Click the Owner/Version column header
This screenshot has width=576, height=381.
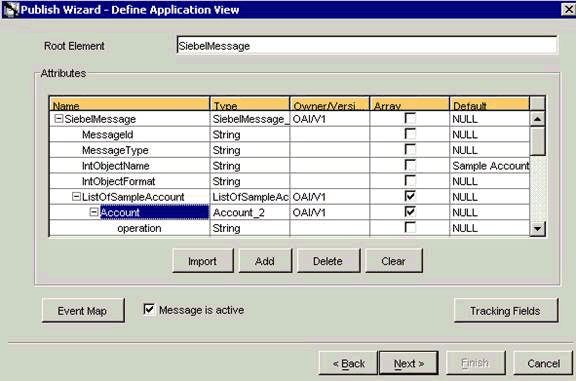(x=330, y=104)
